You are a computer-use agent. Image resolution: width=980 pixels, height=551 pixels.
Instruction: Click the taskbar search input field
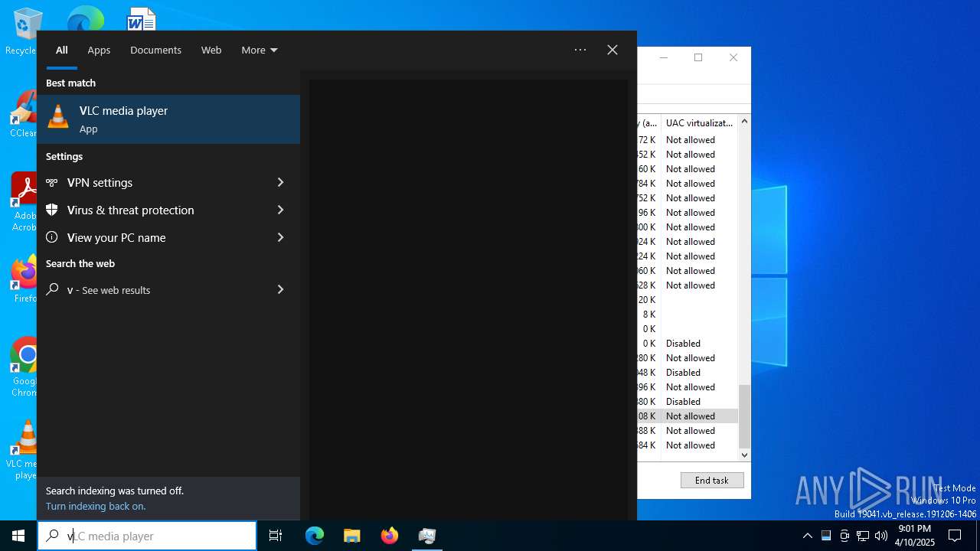point(147,536)
